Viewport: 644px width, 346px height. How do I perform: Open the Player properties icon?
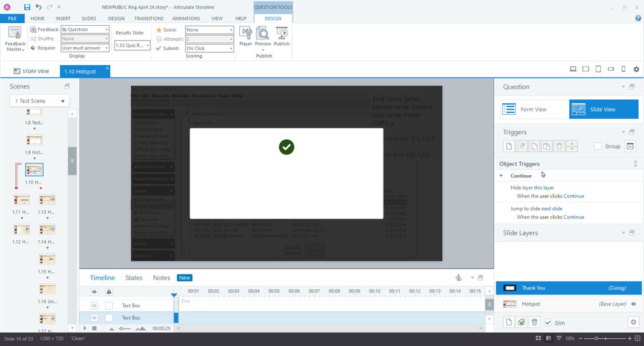click(246, 36)
